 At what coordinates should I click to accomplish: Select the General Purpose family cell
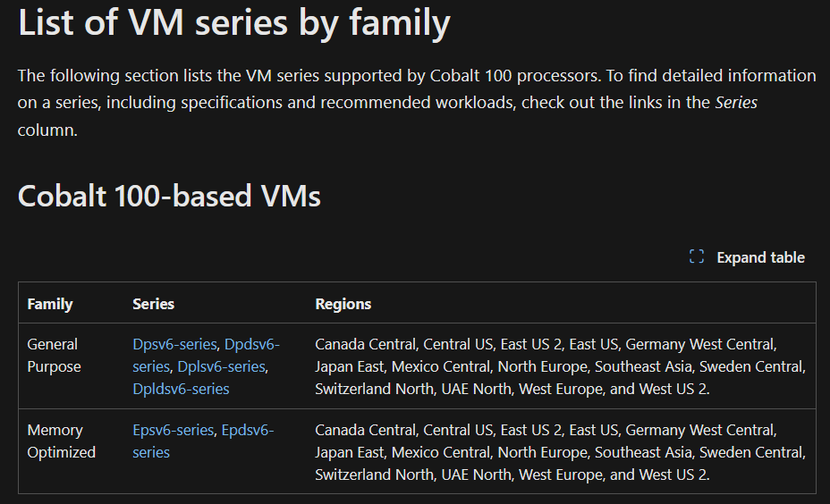[x=54, y=356]
